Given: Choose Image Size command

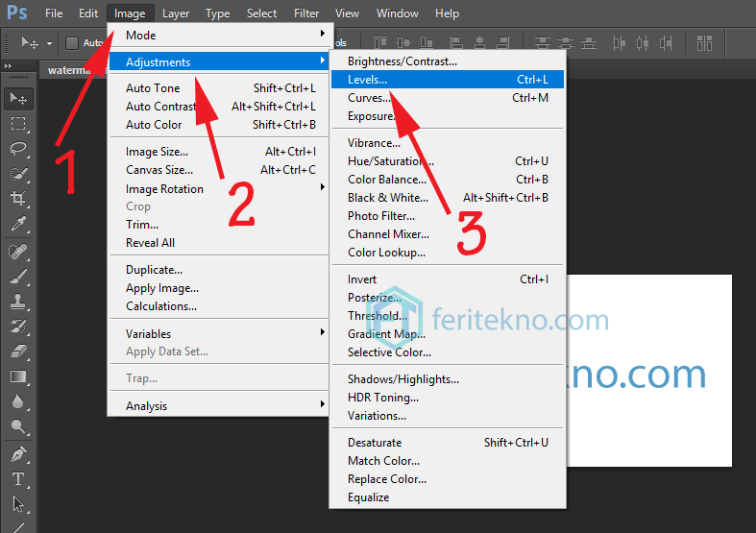Looking at the screenshot, I should pyautogui.click(x=219, y=152).
